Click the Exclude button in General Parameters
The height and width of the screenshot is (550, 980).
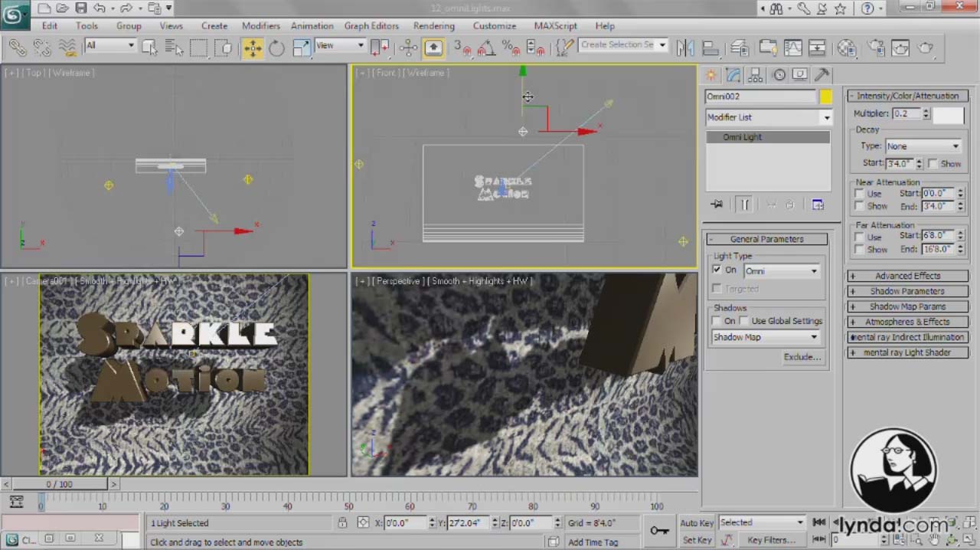[x=801, y=356]
